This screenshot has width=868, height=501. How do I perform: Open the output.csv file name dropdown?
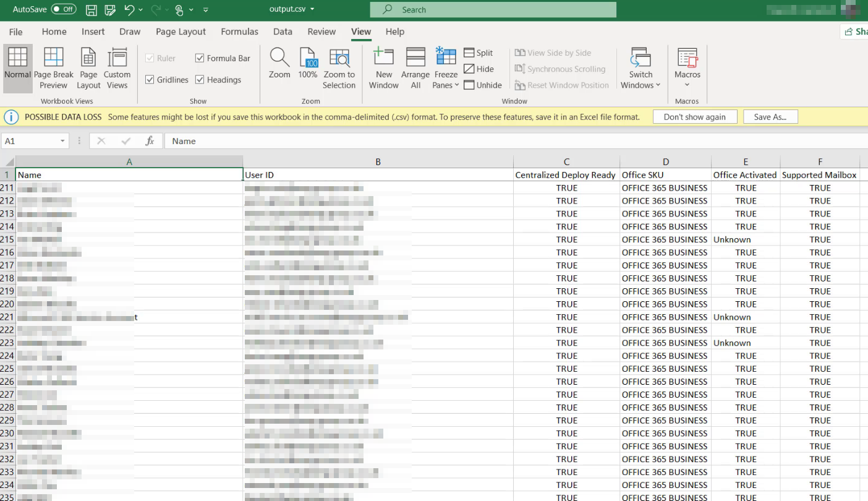(x=312, y=9)
